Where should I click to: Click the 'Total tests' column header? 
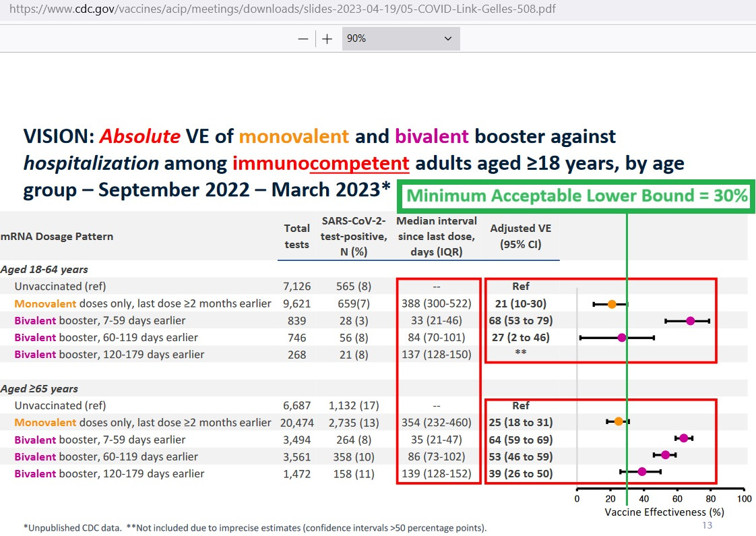coord(296,236)
